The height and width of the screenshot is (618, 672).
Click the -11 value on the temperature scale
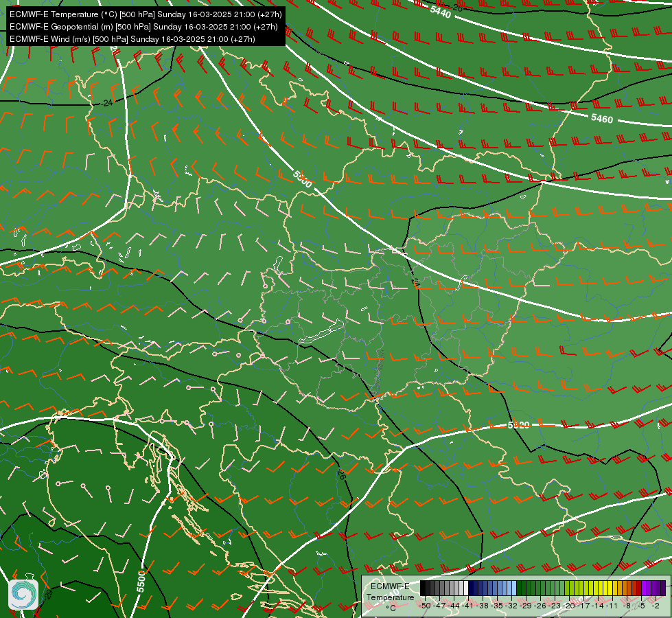[x=612, y=606]
